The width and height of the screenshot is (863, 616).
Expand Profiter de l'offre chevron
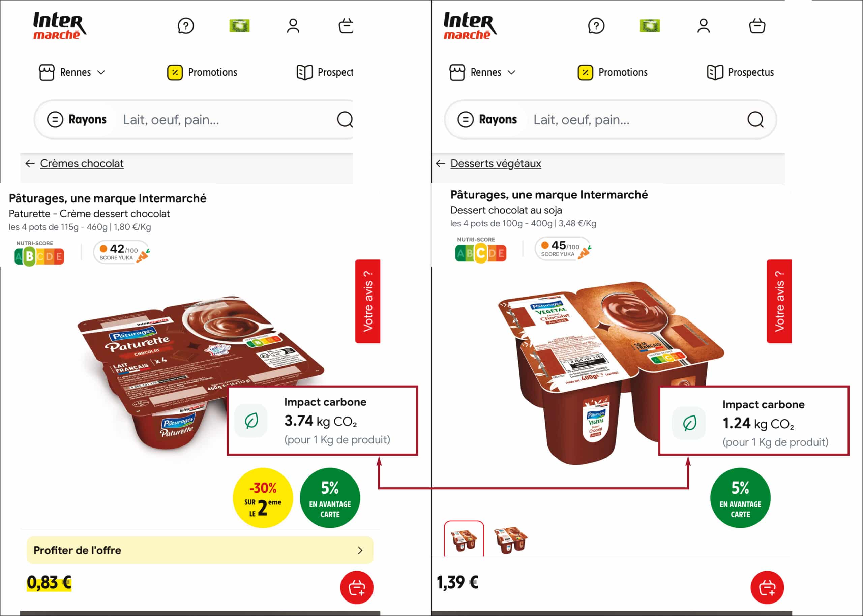click(360, 550)
